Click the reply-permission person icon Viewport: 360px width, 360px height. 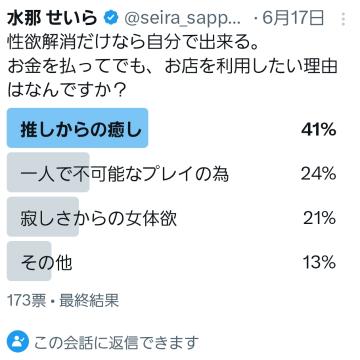coord(17,342)
